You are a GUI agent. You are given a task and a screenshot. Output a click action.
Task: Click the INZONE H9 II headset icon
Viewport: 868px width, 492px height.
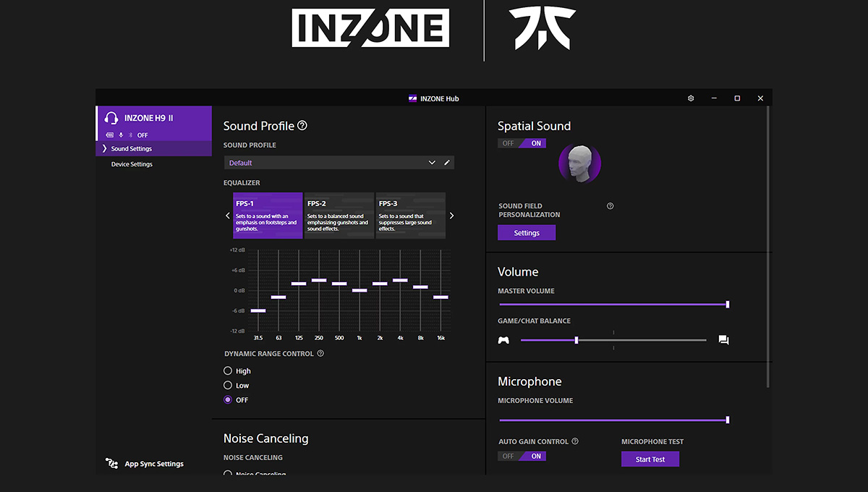[111, 118]
